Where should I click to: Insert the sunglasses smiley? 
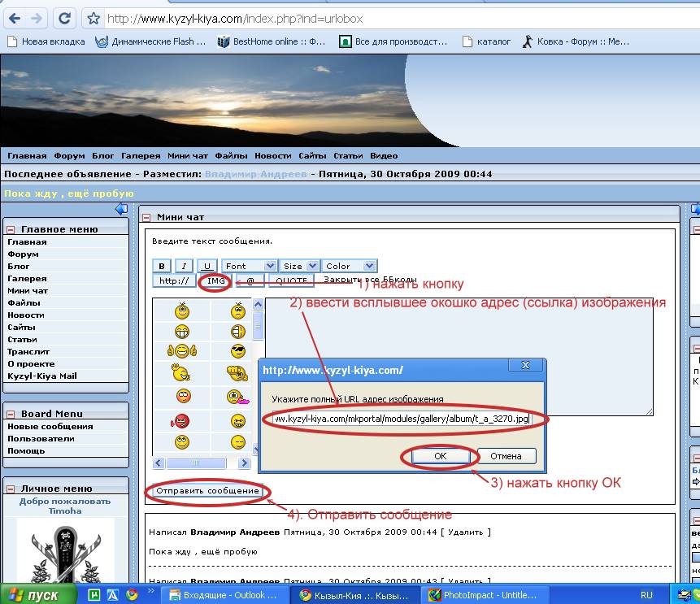tap(237, 351)
